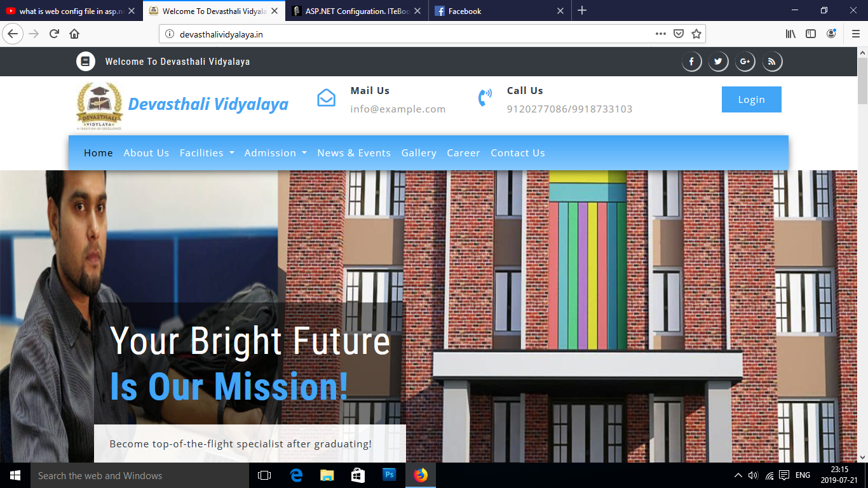
Task: Expand the Facilities dropdown menu
Action: pos(207,153)
